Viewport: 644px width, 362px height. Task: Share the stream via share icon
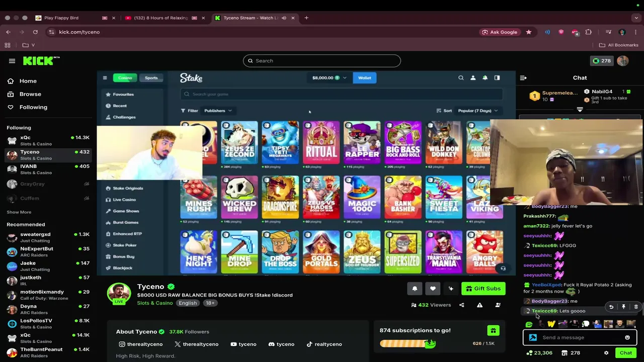click(x=461, y=305)
